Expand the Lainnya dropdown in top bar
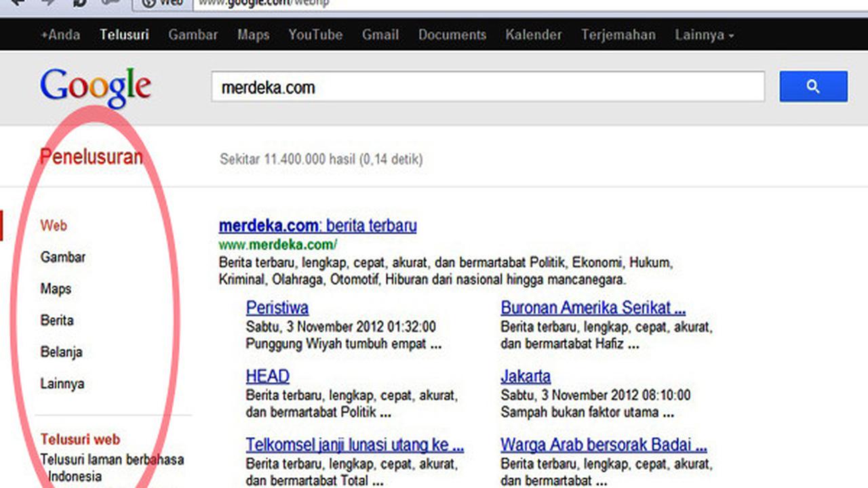 pos(705,35)
